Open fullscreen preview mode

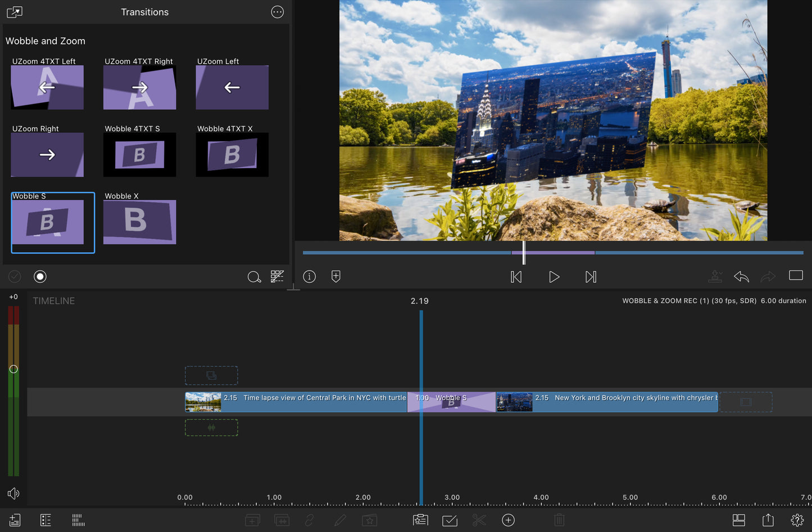pyautogui.click(x=796, y=275)
